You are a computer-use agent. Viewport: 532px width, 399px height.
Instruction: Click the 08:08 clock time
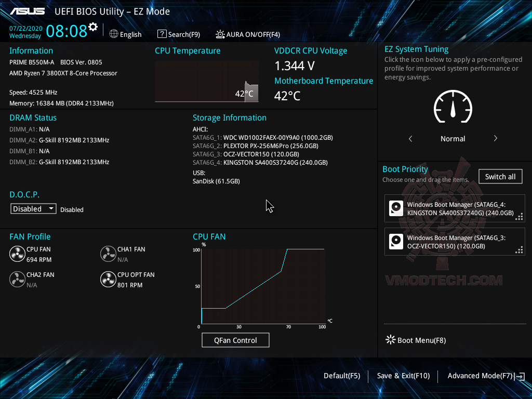tap(66, 31)
